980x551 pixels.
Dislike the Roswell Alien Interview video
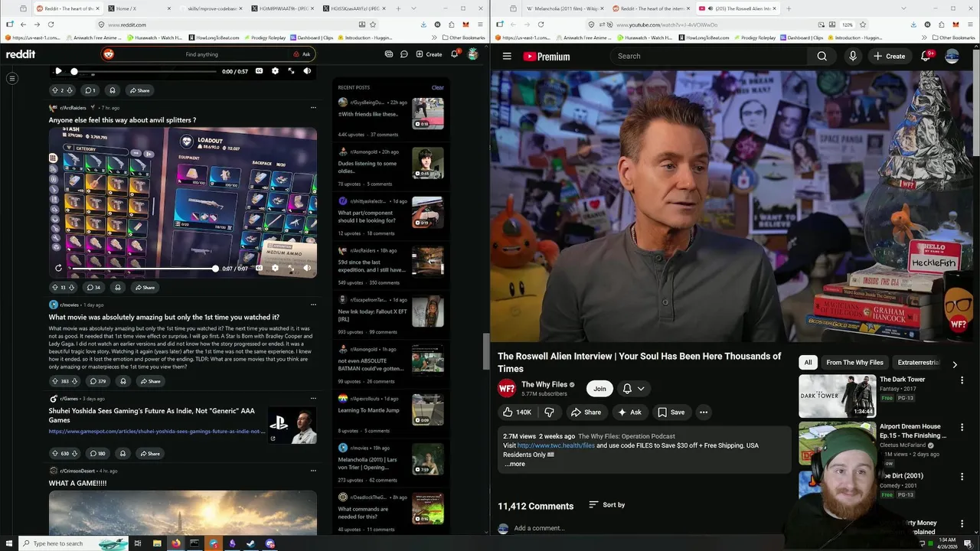pyautogui.click(x=549, y=412)
